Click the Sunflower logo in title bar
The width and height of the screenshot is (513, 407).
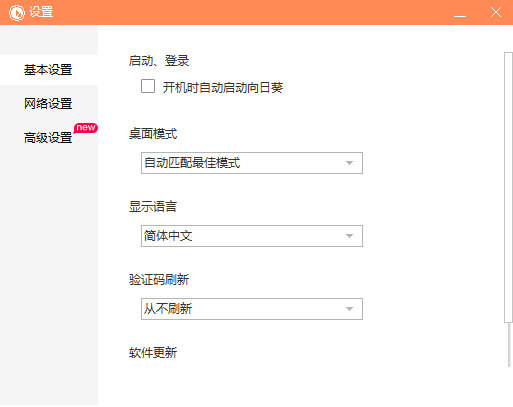pos(17,13)
